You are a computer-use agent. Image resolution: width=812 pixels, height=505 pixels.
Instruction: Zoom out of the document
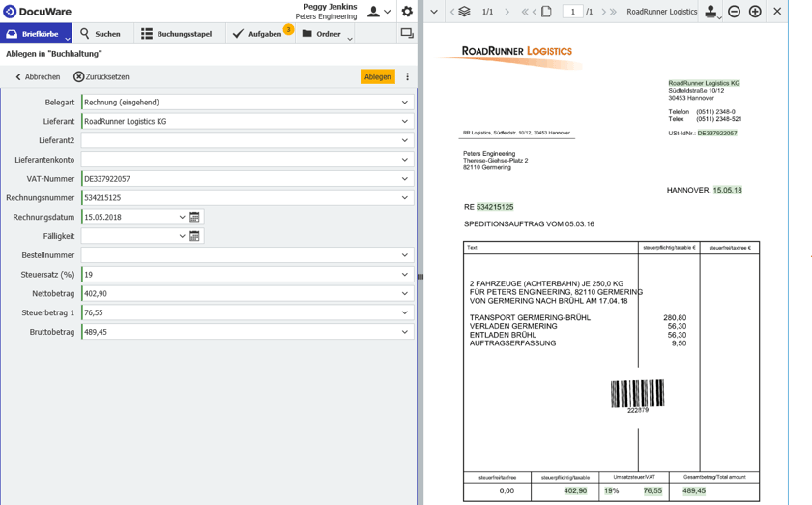coord(735,12)
